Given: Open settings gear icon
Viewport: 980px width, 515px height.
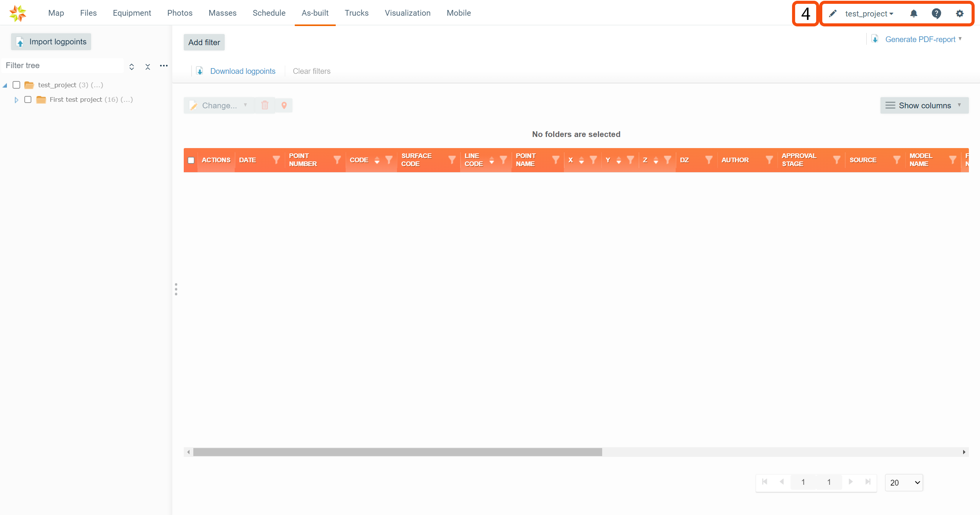Looking at the screenshot, I should [x=959, y=14].
